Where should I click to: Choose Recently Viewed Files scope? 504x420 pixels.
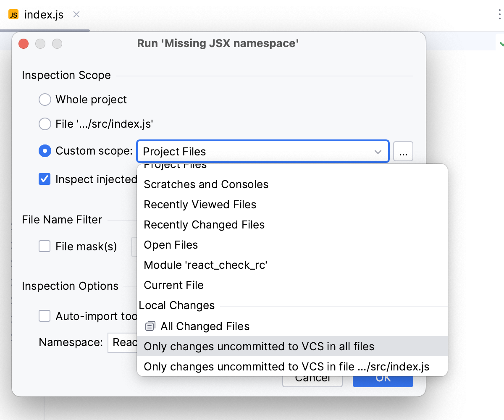pos(200,205)
